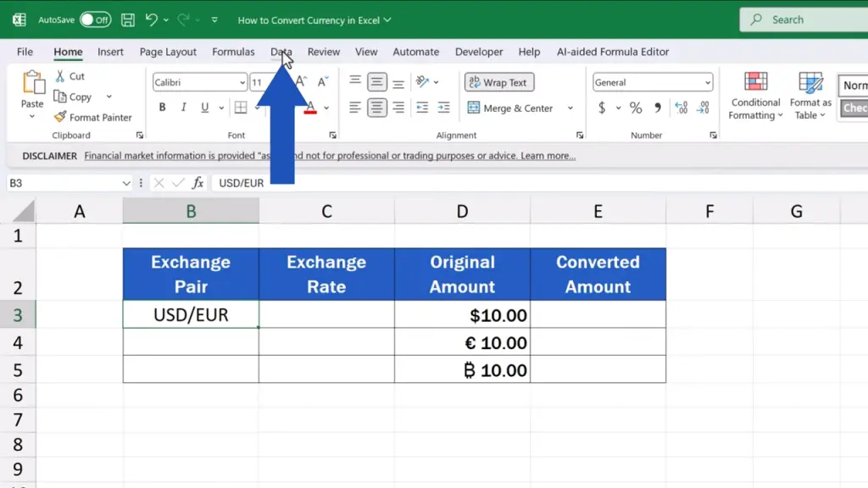Toggle Wrap Text on

tap(498, 83)
